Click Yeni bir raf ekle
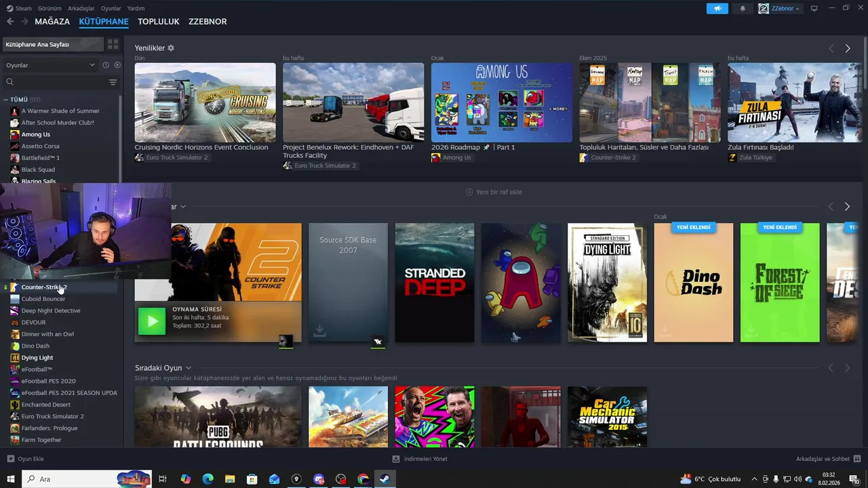Image resolution: width=868 pixels, height=488 pixels. point(494,192)
